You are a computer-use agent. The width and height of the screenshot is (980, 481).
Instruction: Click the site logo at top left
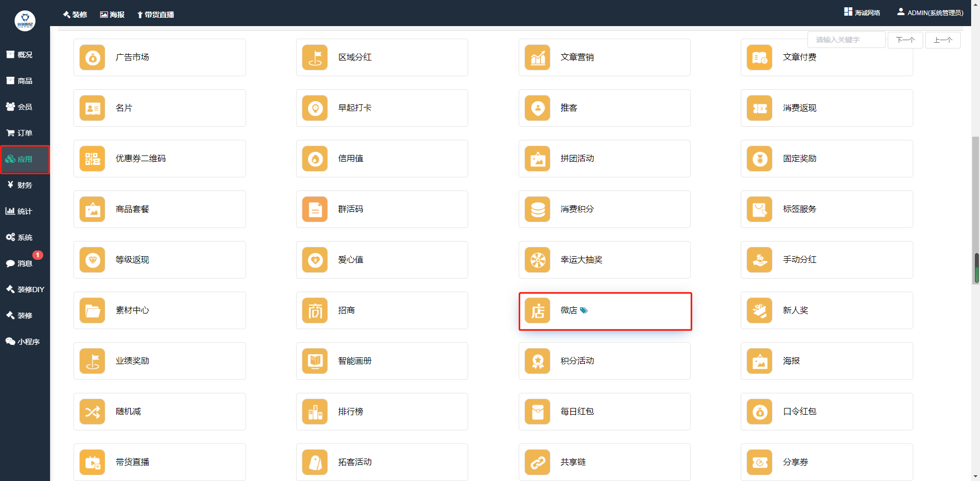pyautogui.click(x=25, y=21)
